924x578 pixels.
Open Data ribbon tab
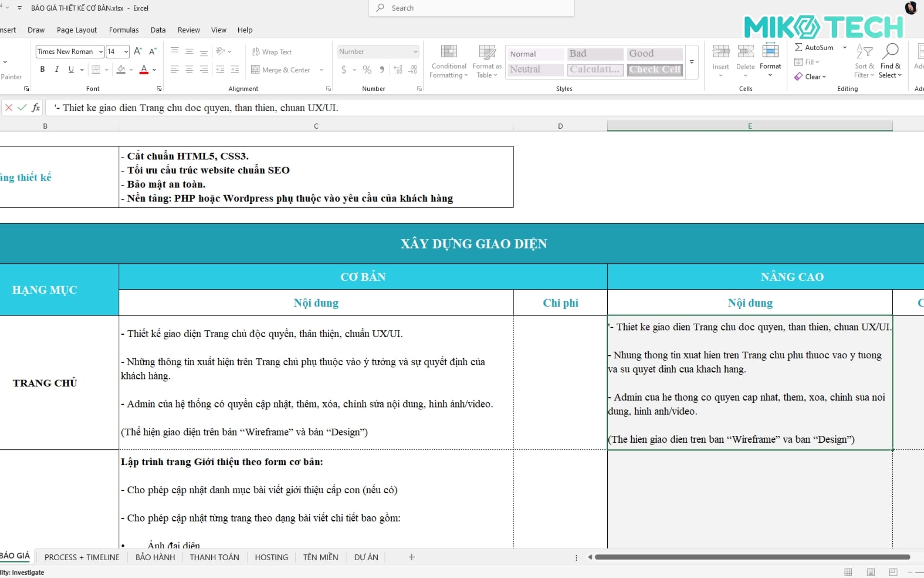coord(158,30)
